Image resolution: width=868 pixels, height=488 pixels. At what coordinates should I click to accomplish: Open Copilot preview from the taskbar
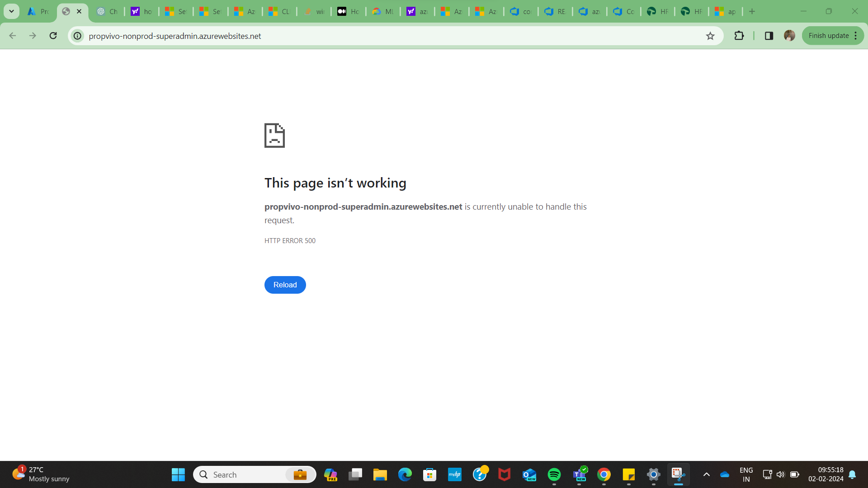[x=331, y=474]
